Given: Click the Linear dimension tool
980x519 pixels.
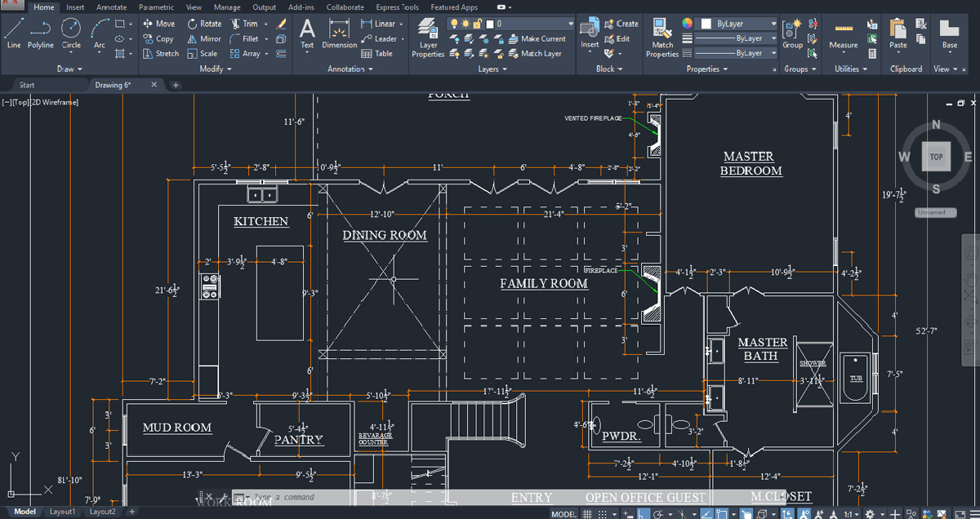Looking at the screenshot, I should point(378,24).
